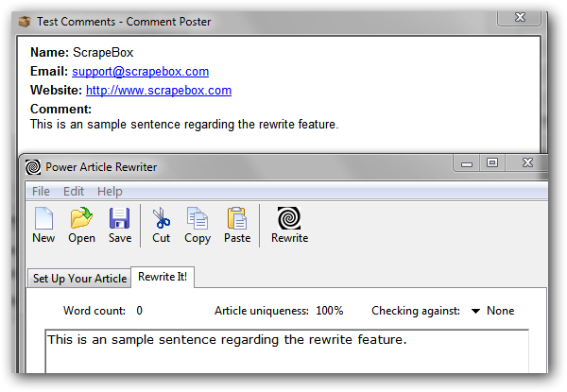The height and width of the screenshot is (392, 567).
Task: Open the Edit menu
Action: pos(74,191)
